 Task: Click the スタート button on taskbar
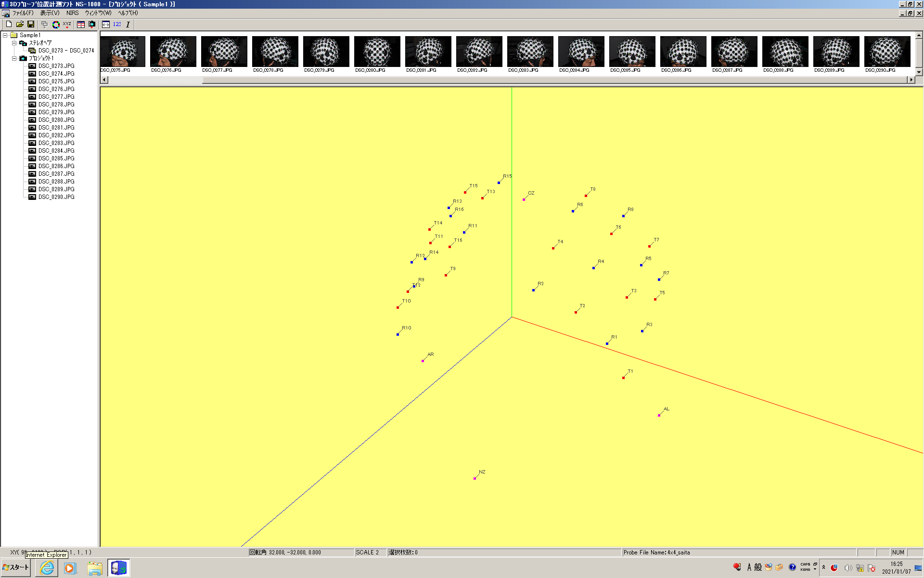16,567
